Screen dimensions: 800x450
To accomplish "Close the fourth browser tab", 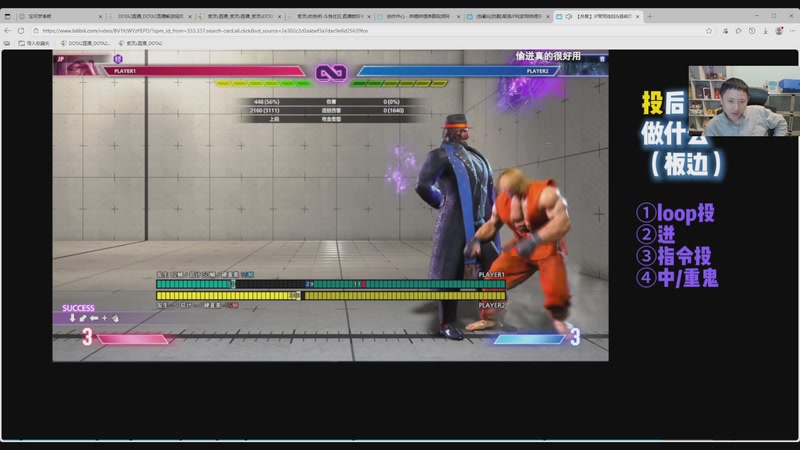I will 369,16.
